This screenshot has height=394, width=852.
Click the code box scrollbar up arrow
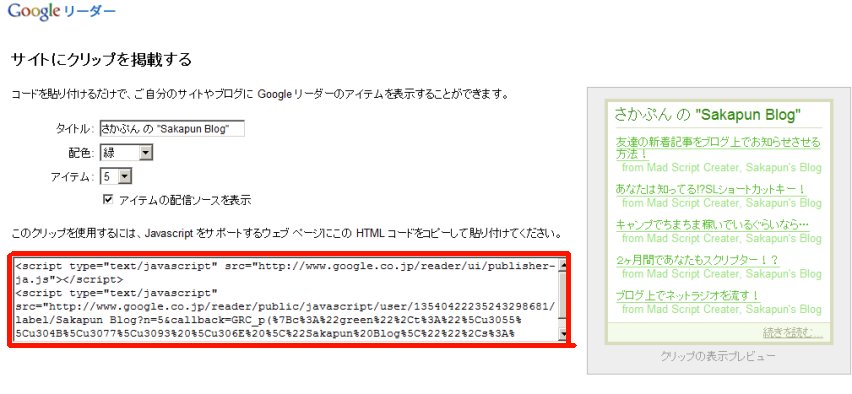562,266
